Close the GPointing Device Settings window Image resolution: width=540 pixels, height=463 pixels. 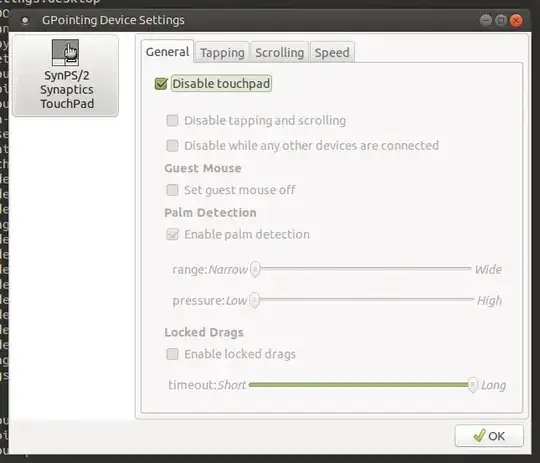point(516,21)
